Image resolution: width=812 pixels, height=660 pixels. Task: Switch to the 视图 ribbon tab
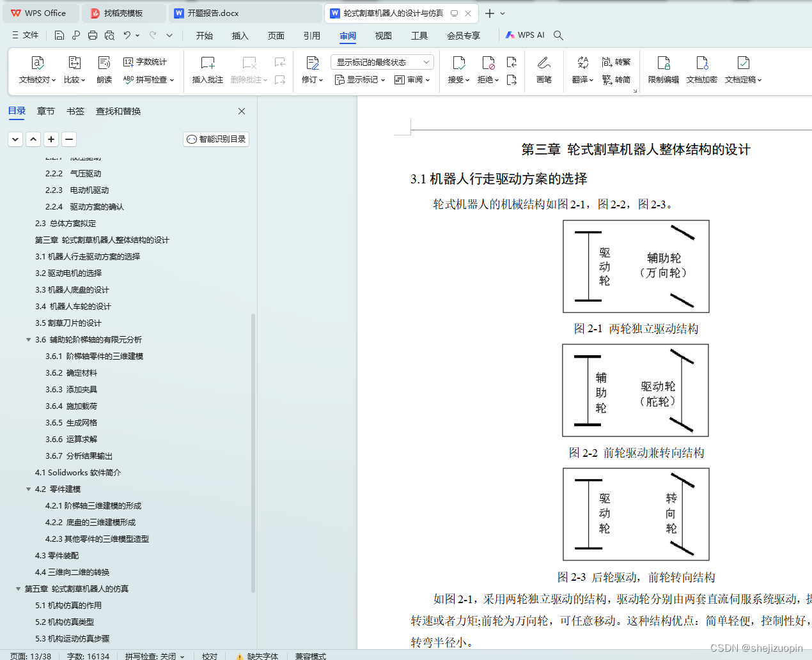[384, 36]
